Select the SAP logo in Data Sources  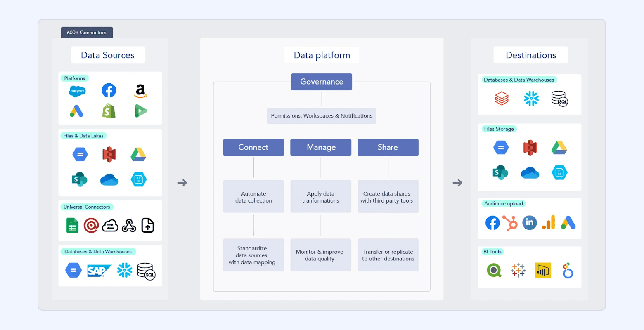[99, 270]
